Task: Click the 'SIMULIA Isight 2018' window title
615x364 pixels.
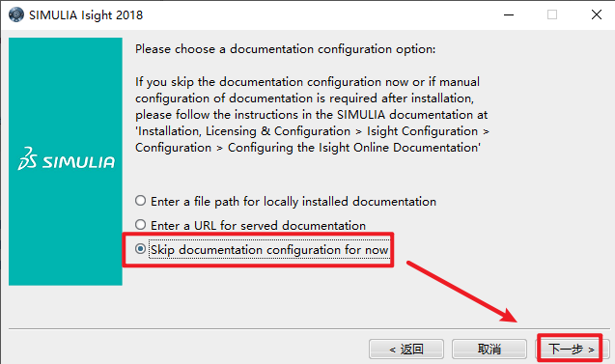Action: (x=86, y=14)
